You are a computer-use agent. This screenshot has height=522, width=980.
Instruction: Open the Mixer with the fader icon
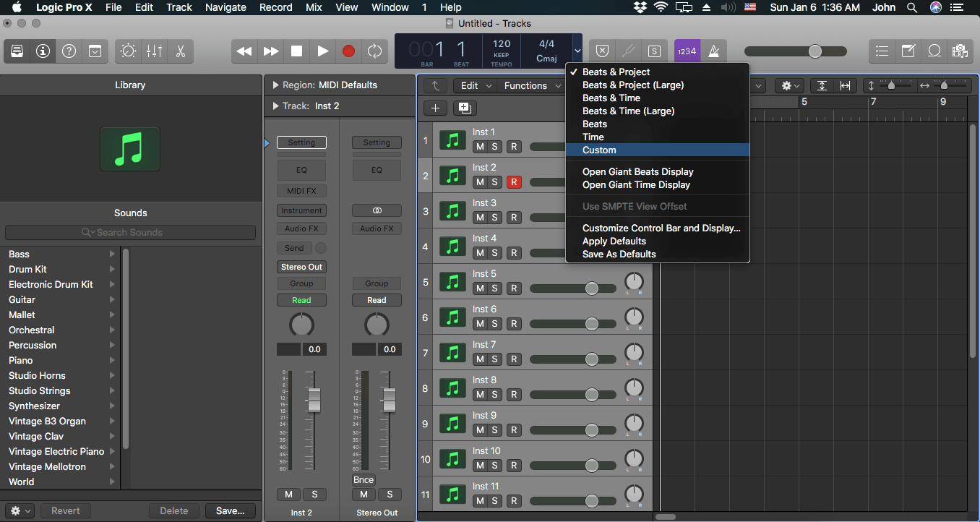coord(154,51)
